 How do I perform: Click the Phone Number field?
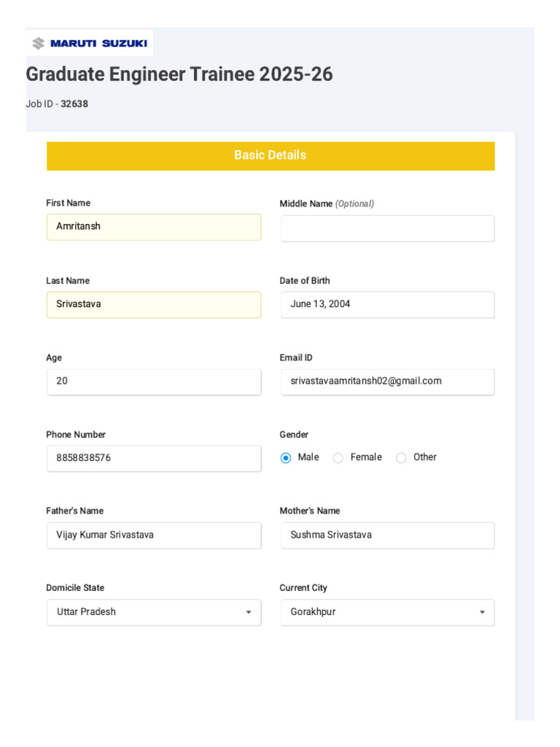click(x=154, y=458)
